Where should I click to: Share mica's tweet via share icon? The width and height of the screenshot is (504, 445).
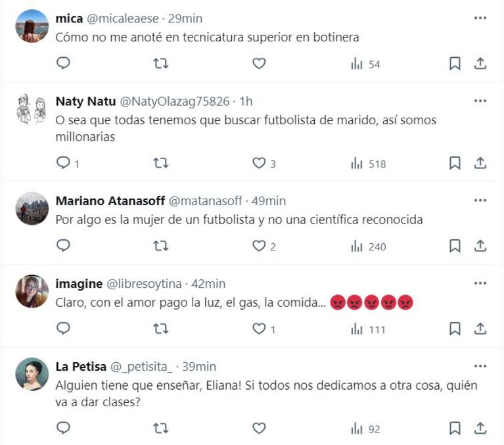pos(480,64)
